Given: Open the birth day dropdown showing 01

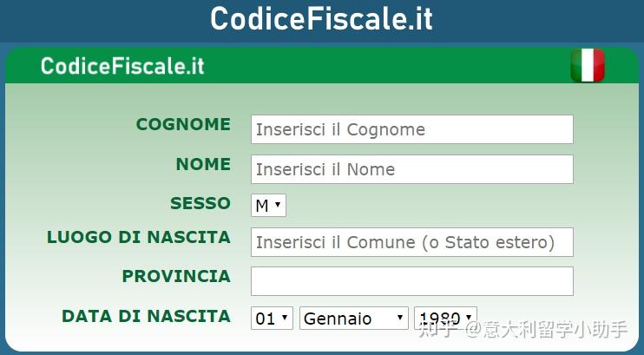Looking at the screenshot, I should [x=272, y=319].
